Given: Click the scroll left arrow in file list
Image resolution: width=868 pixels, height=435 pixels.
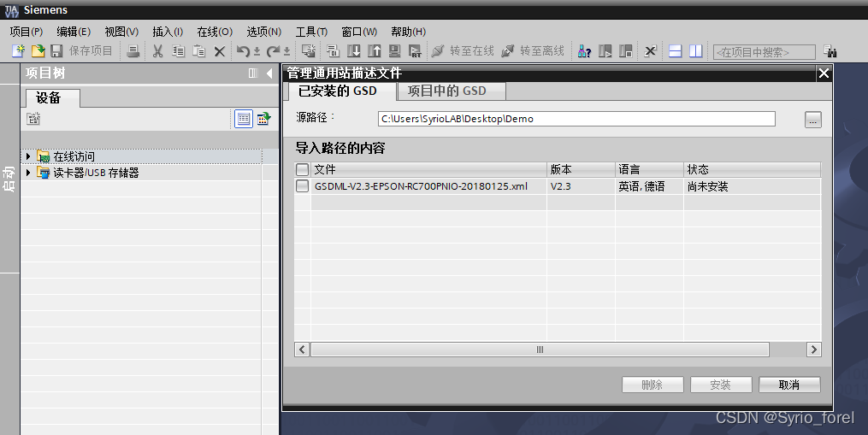Looking at the screenshot, I should (302, 350).
